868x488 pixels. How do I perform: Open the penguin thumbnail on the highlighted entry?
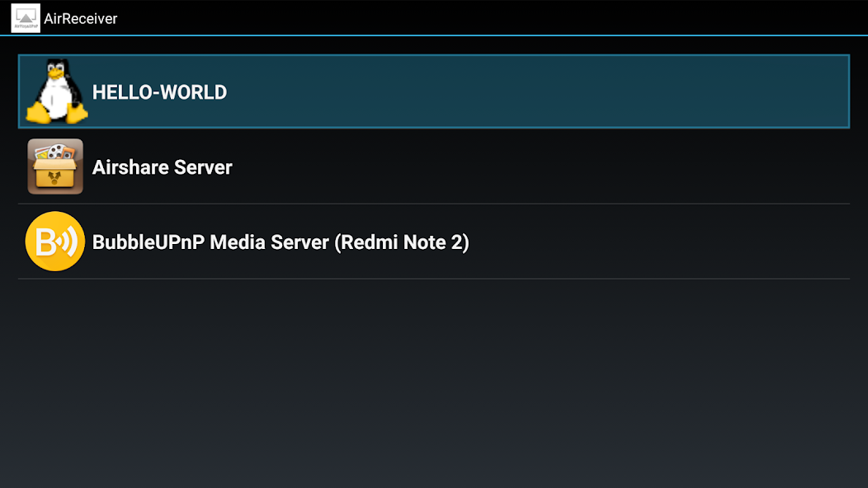click(x=55, y=91)
